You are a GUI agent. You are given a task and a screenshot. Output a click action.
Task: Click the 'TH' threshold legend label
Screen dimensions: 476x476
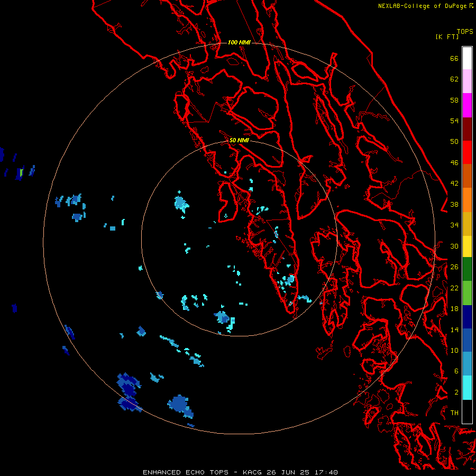tap(454, 413)
